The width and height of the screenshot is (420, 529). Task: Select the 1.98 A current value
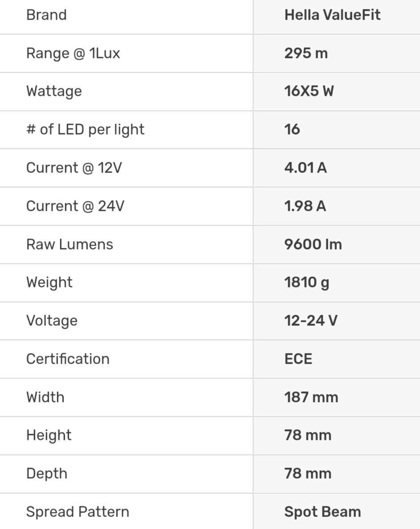(305, 206)
